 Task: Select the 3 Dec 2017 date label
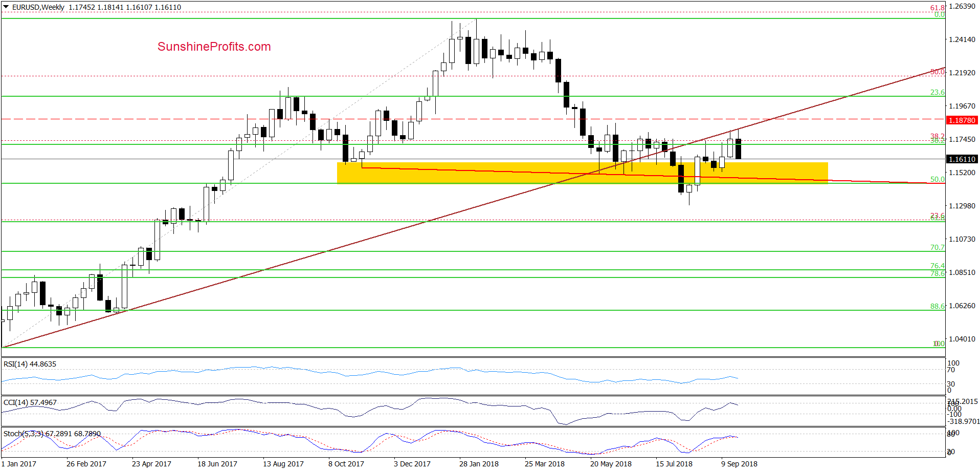click(x=412, y=464)
